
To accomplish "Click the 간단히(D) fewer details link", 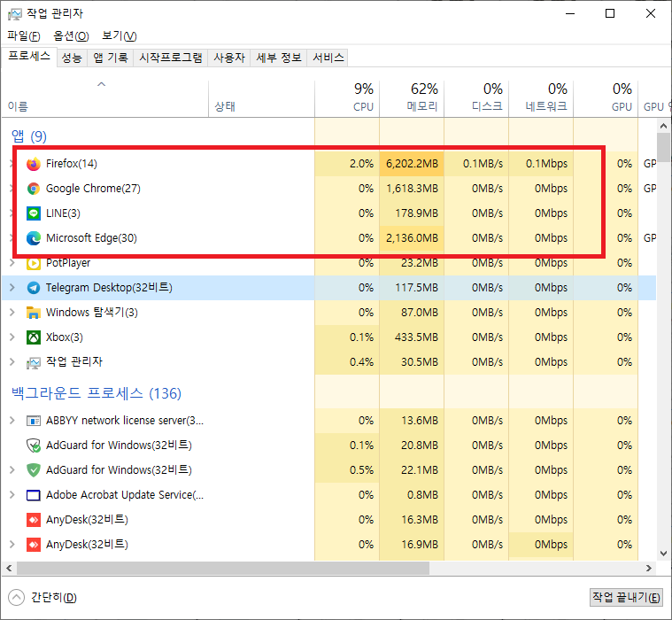I will point(54,598).
